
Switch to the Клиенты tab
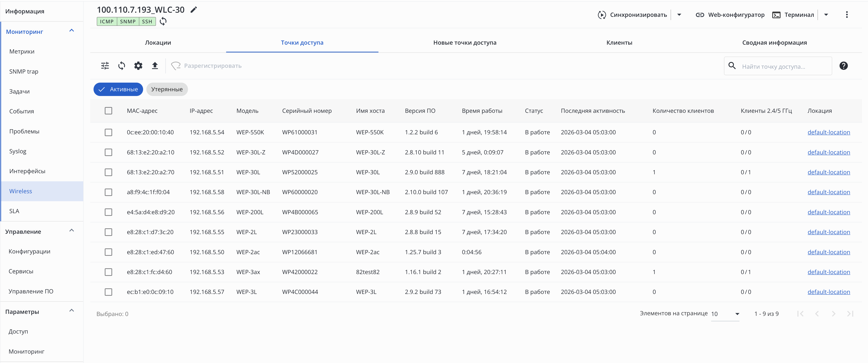click(619, 43)
